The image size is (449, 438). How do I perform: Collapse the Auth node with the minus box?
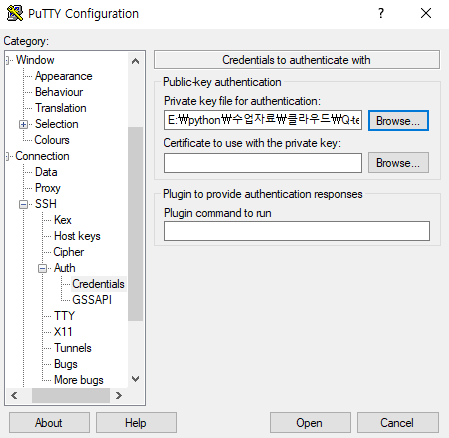coord(42,268)
